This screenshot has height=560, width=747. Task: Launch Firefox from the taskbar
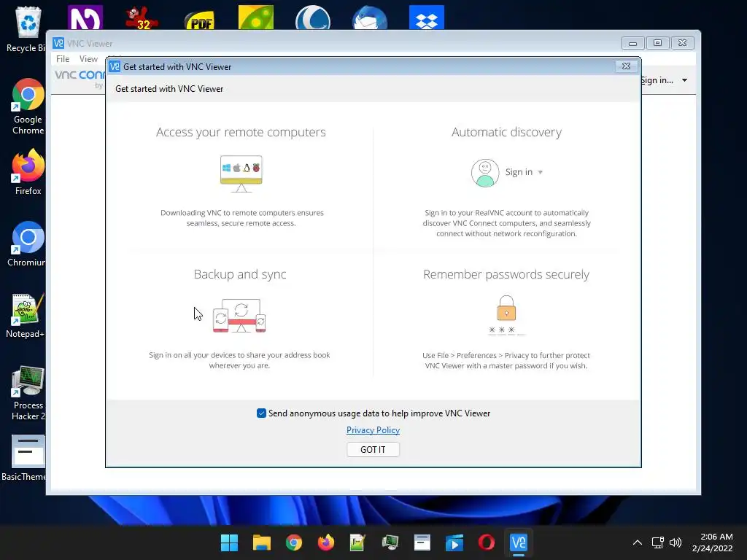(x=326, y=542)
